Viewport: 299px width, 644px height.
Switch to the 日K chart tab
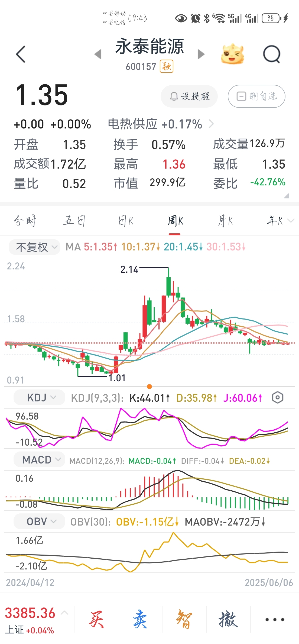pos(126,221)
